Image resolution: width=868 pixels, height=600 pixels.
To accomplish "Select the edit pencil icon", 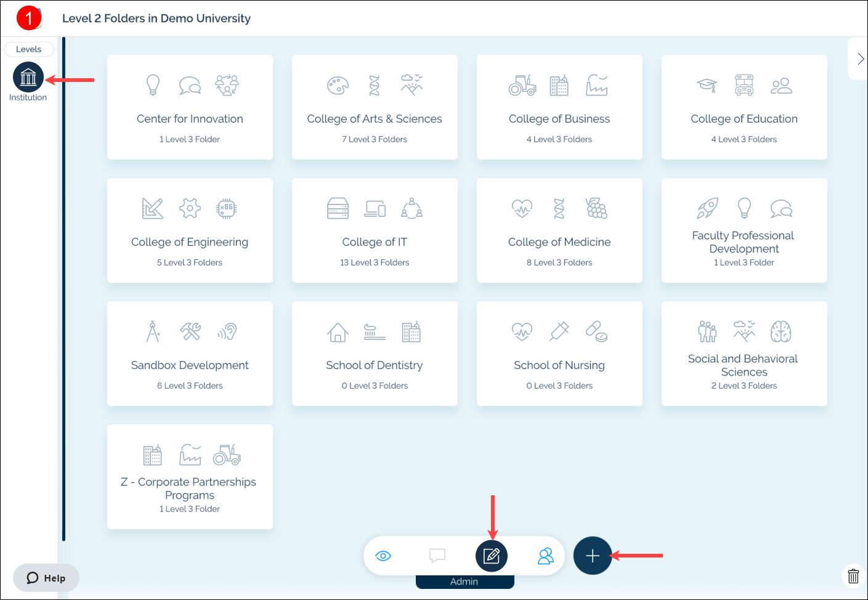I will tap(492, 556).
